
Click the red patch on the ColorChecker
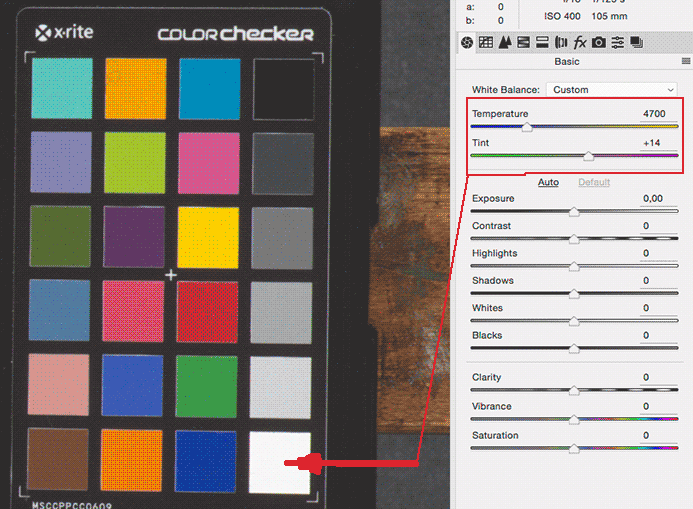click(207, 312)
